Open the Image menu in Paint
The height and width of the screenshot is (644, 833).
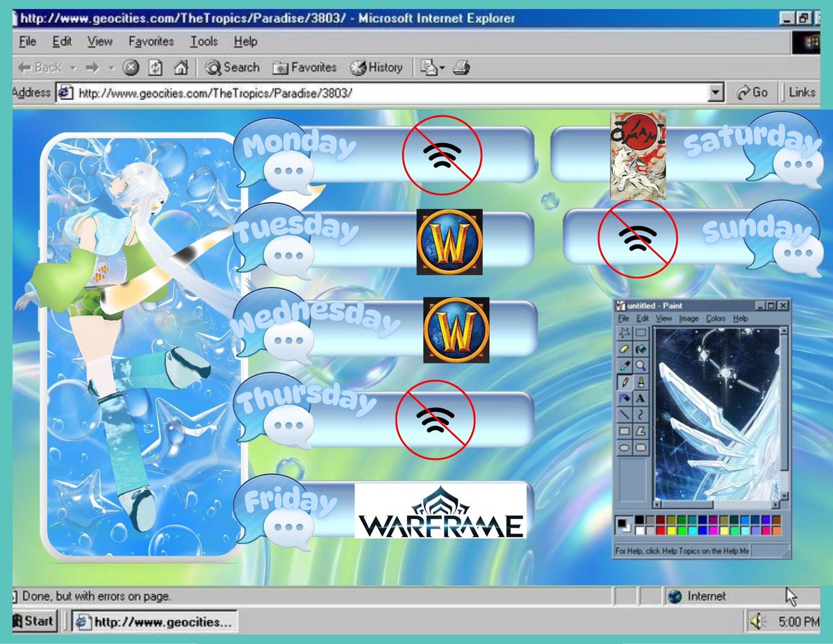tap(688, 318)
